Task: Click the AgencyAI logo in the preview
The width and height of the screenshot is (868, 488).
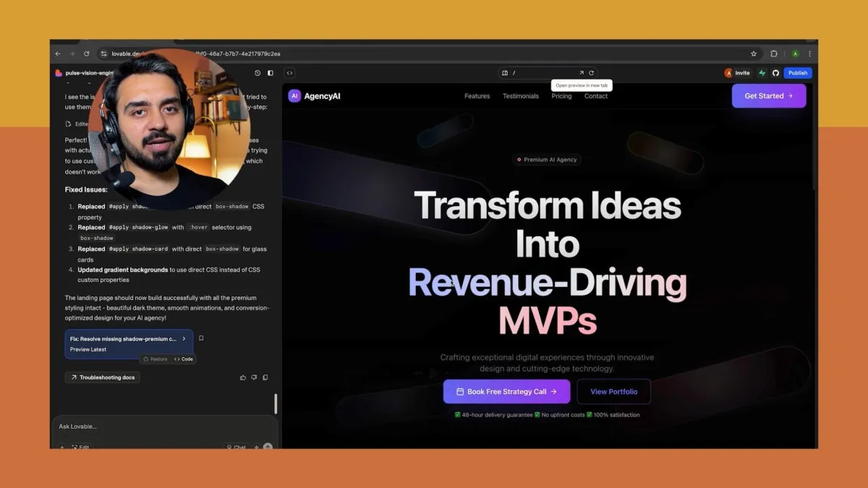Action: (x=314, y=96)
